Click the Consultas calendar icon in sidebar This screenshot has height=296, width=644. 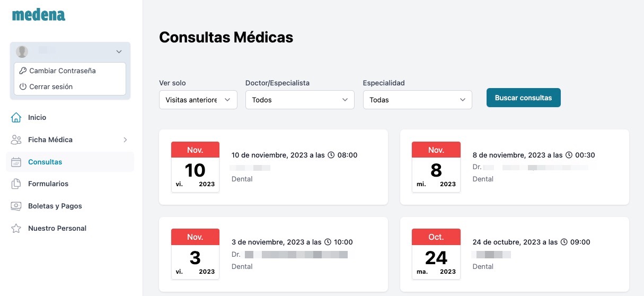coord(16,162)
